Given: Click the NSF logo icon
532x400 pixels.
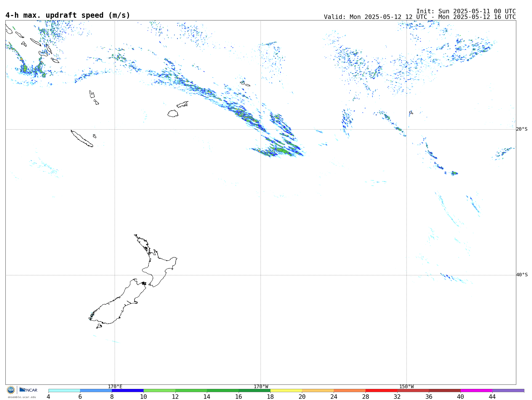Looking at the screenshot, I should [x=11, y=390].
